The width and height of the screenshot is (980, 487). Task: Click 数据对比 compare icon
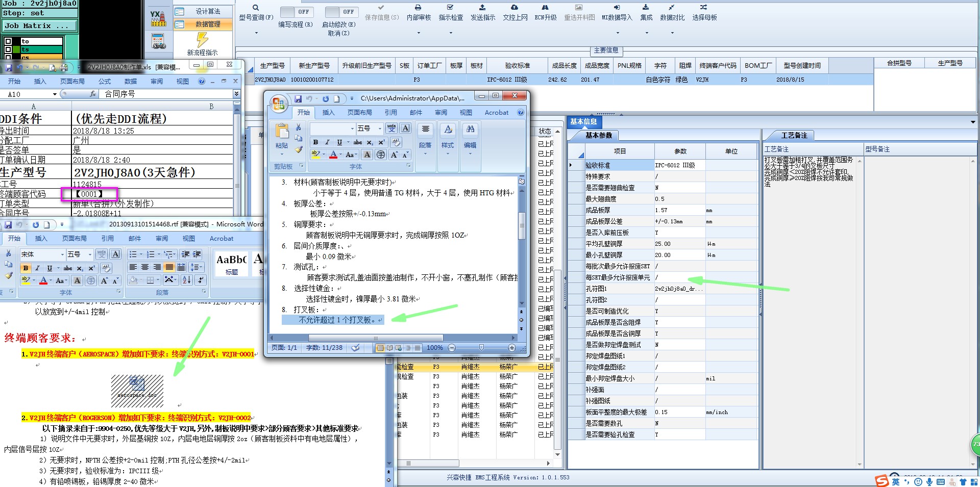(x=672, y=8)
